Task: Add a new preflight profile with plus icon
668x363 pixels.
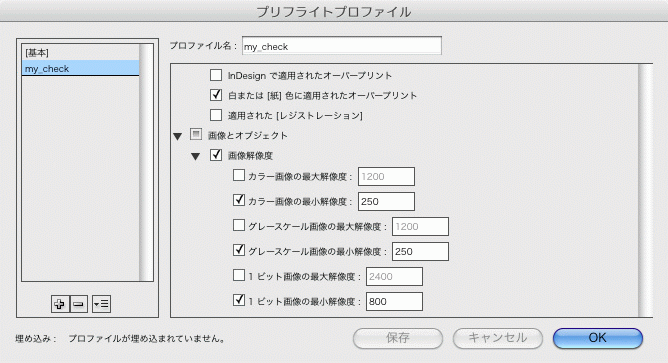Action: coord(60,304)
